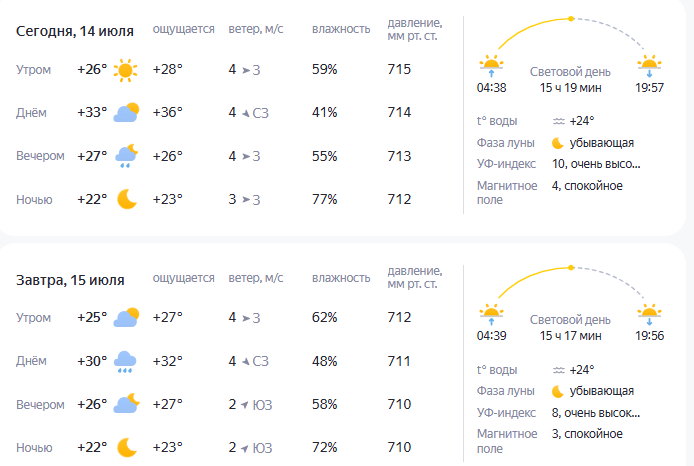Click the southwest wind arrow for tomorrow evening
The width and height of the screenshot is (694, 466).
245,404
